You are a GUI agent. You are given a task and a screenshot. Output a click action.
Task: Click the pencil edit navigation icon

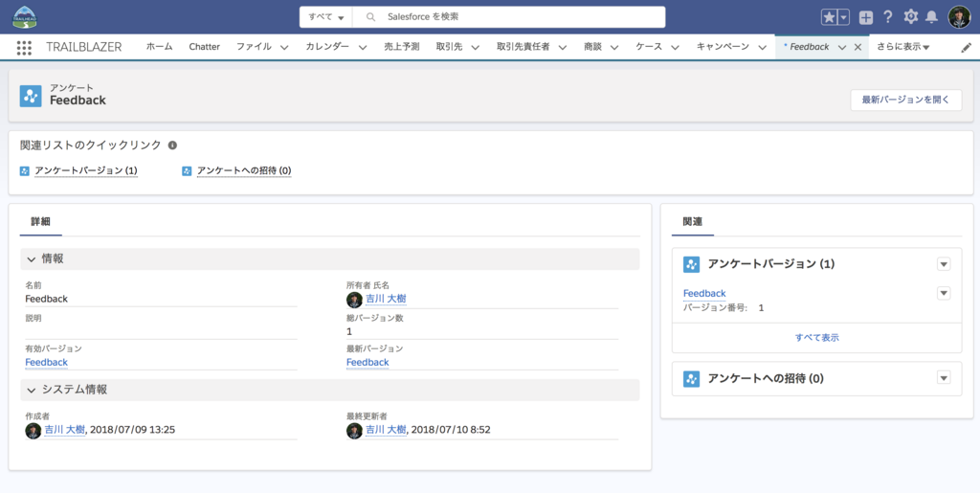(x=967, y=48)
